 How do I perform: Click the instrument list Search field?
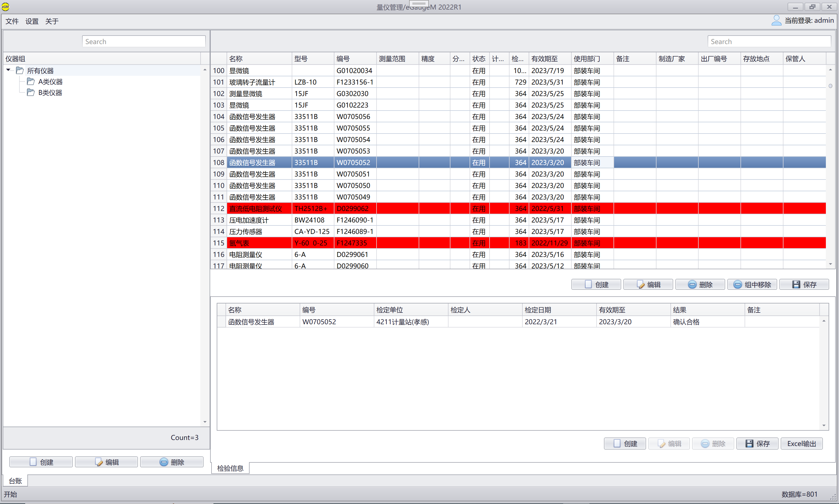pos(769,41)
